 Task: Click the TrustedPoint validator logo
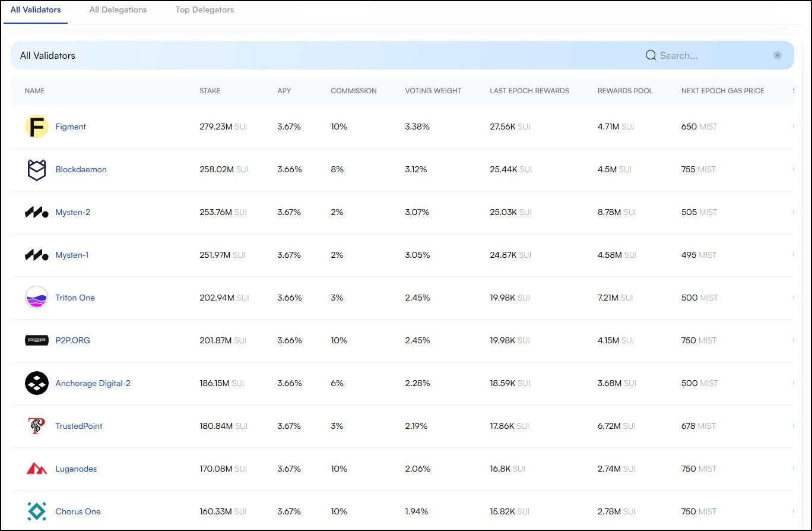36,426
